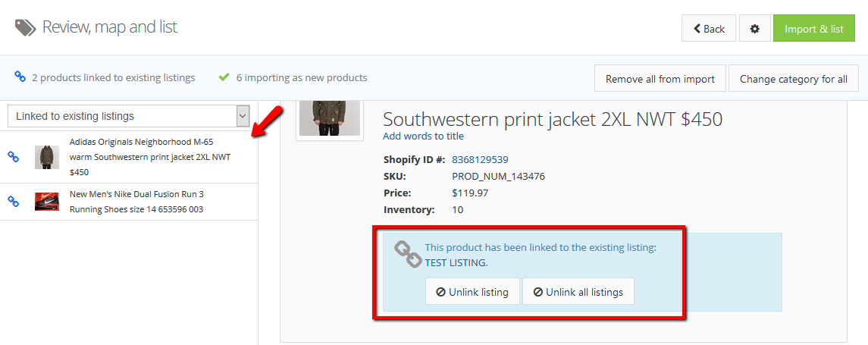868x345 pixels.
Task: Select New Men's Nike Dual Fusion item
Action: (136, 202)
